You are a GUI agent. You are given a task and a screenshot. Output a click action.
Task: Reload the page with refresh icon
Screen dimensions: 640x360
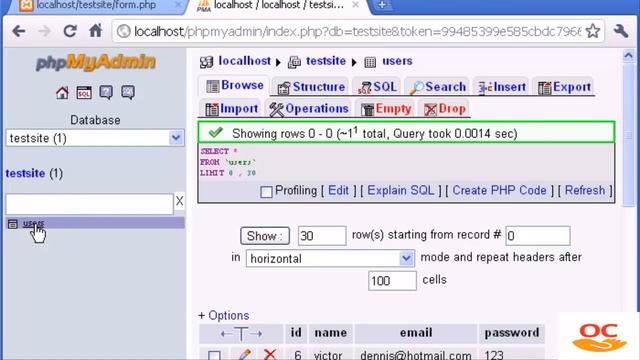click(x=70, y=31)
